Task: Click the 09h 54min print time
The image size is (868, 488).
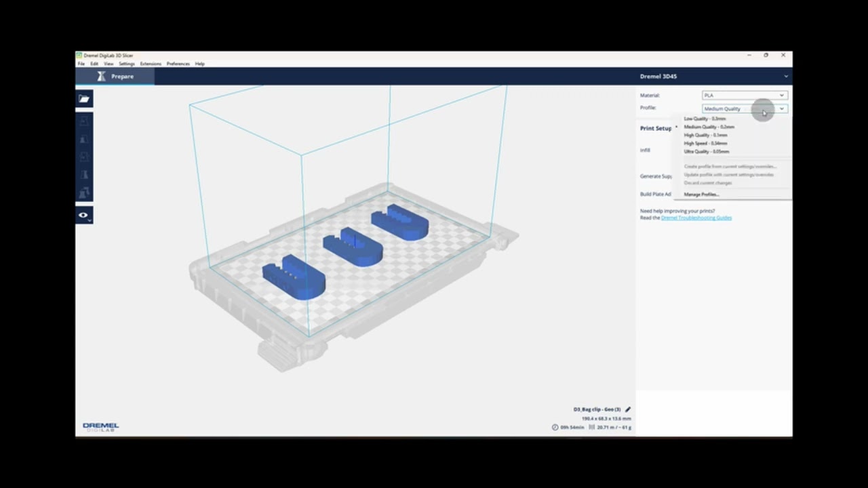Action: pos(572,427)
